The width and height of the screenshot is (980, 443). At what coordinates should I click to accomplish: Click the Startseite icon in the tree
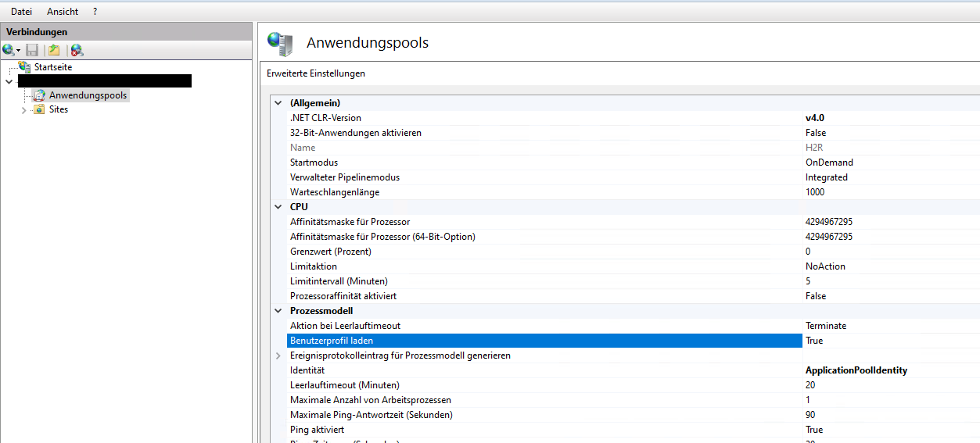coord(24,67)
